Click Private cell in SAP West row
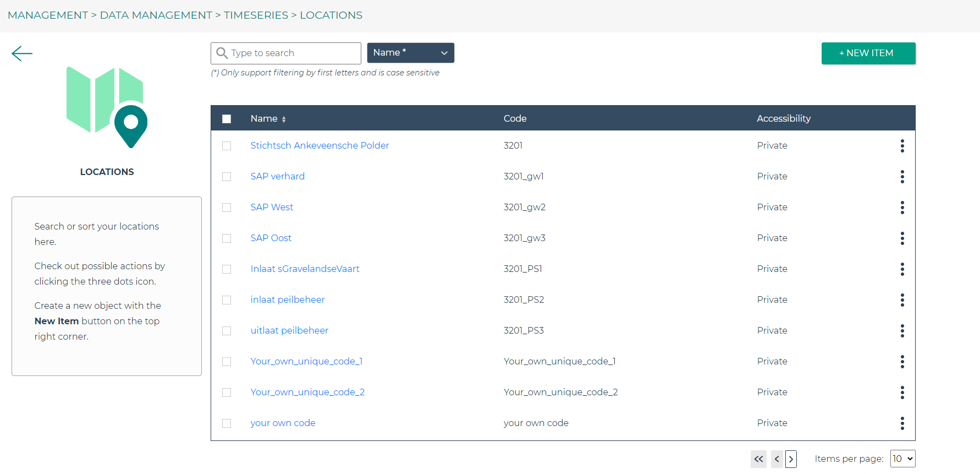Image resolution: width=980 pixels, height=474 pixels. pyautogui.click(x=772, y=207)
